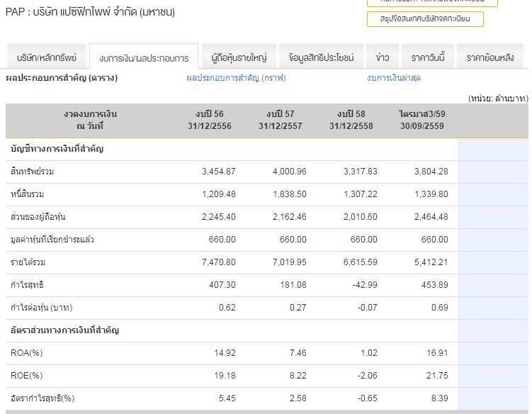Click total assets value 3,804.28

431,172
